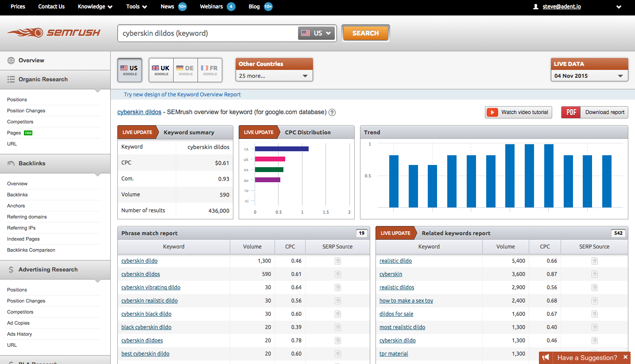Open Indexed Pages in Backlinks section

(23, 239)
